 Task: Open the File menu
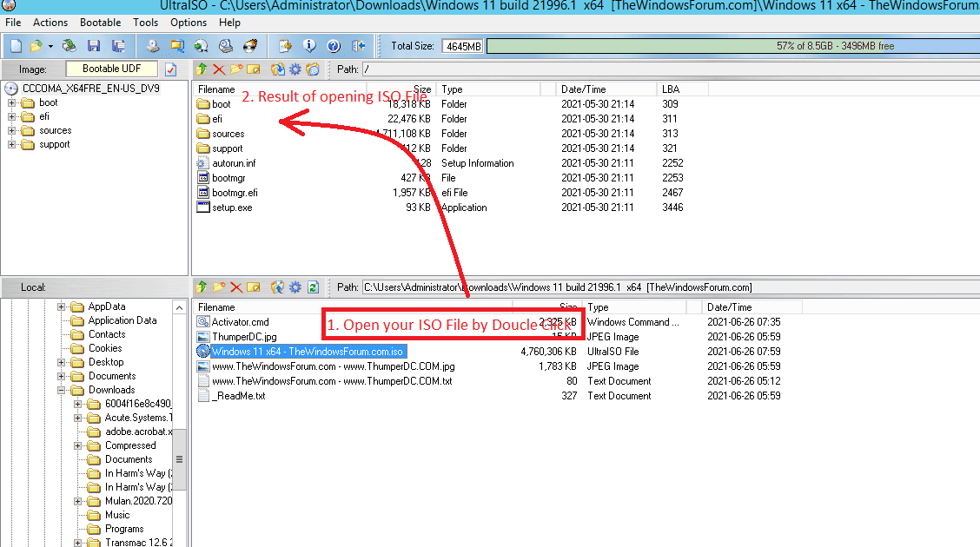click(x=12, y=23)
